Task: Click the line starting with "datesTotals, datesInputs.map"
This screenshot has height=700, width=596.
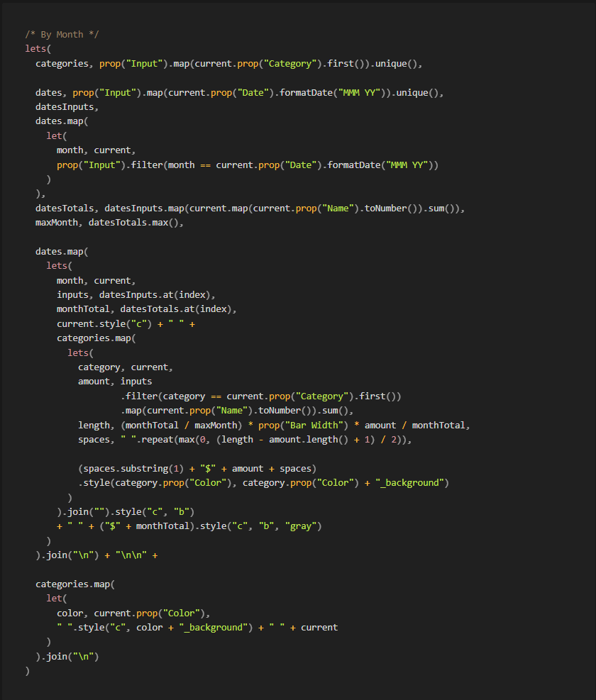Action: [x=250, y=208]
